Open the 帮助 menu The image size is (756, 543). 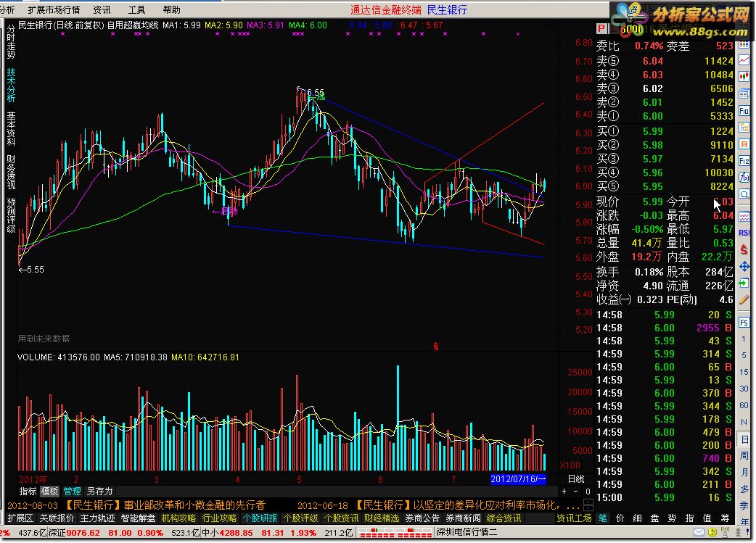[x=172, y=9]
